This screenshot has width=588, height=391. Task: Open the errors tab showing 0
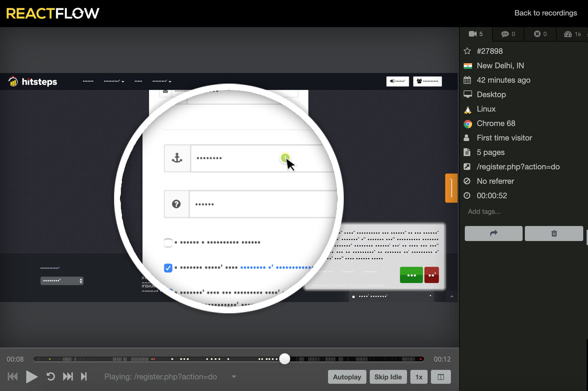pos(540,34)
